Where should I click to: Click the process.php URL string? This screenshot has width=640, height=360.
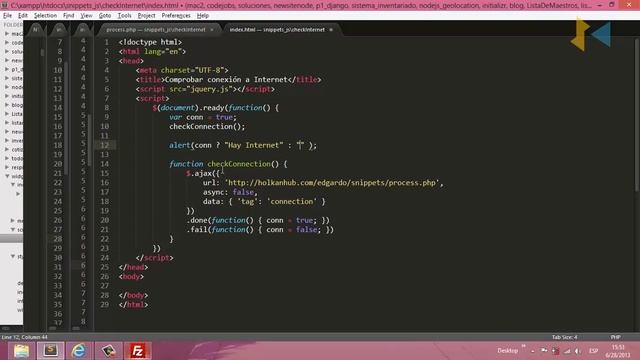tap(331, 183)
